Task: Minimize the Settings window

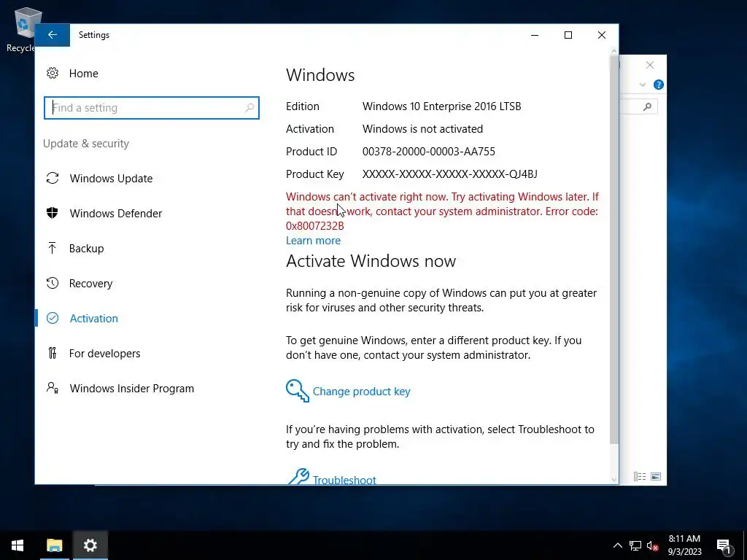Action: [535, 35]
